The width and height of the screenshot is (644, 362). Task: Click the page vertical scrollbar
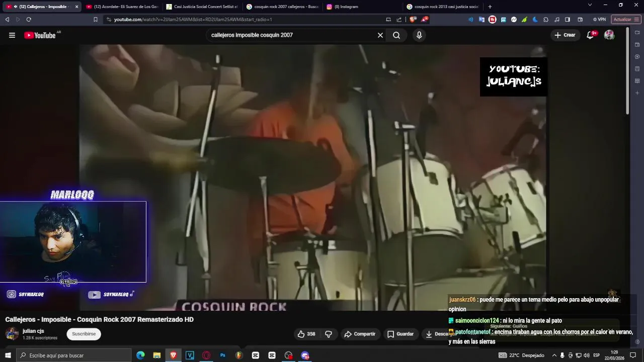[x=627, y=70]
